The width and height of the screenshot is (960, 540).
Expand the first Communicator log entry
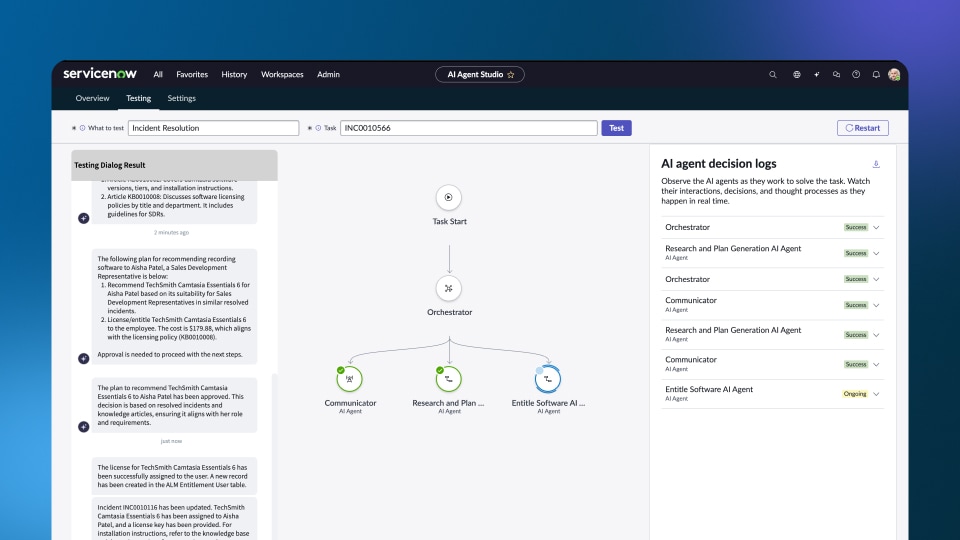click(x=876, y=305)
